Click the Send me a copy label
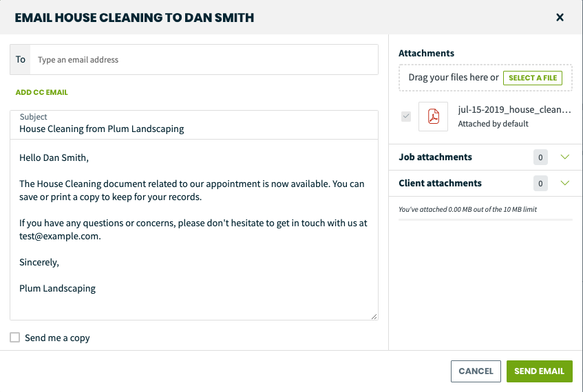Screen dimensions: 583x392 pyautogui.click(x=57, y=338)
